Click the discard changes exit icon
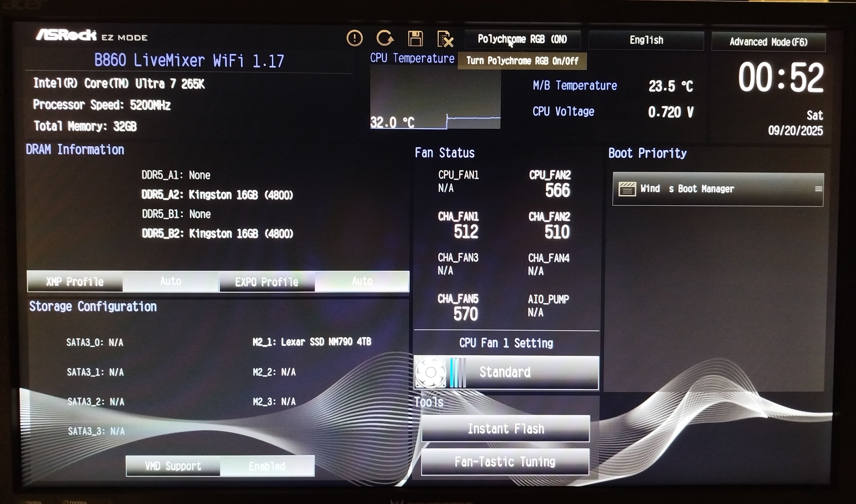Image resolution: width=856 pixels, height=504 pixels. (x=445, y=39)
